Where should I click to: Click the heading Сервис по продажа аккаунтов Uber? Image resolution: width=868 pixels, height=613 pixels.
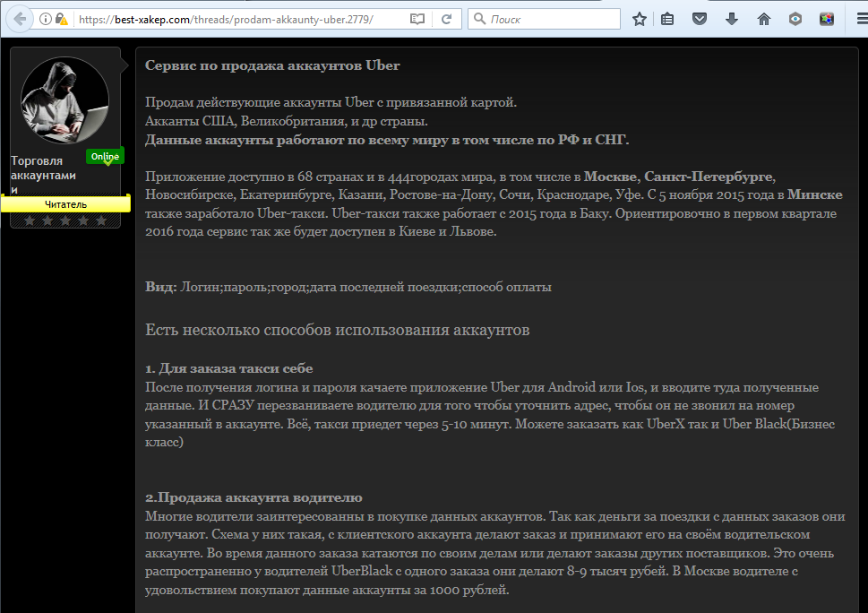point(272,65)
